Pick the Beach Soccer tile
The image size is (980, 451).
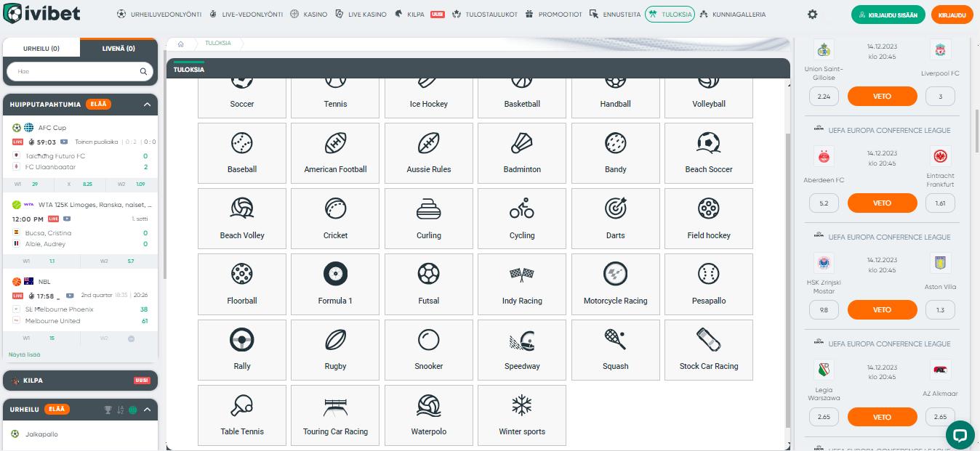709,153
